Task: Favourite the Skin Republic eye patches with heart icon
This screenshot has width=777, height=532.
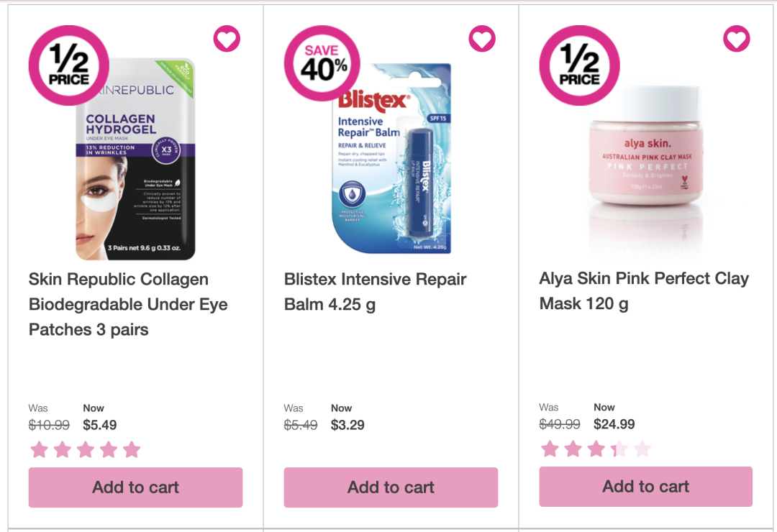Action: coord(227,39)
